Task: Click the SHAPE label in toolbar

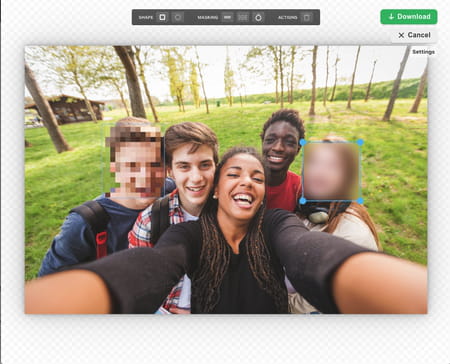Action: coord(146,17)
